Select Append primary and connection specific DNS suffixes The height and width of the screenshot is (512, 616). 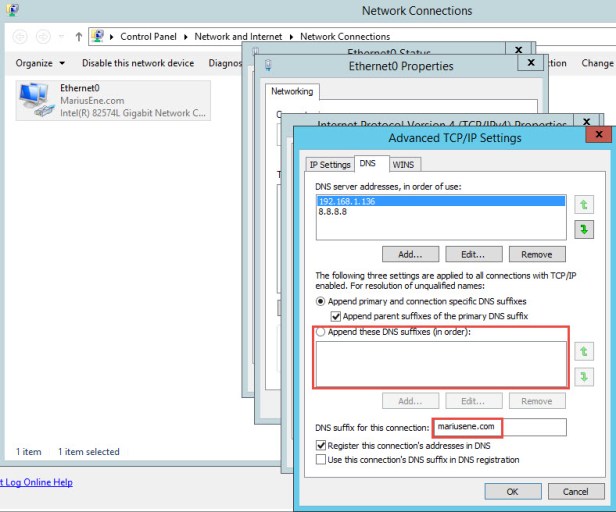(321, 301)
